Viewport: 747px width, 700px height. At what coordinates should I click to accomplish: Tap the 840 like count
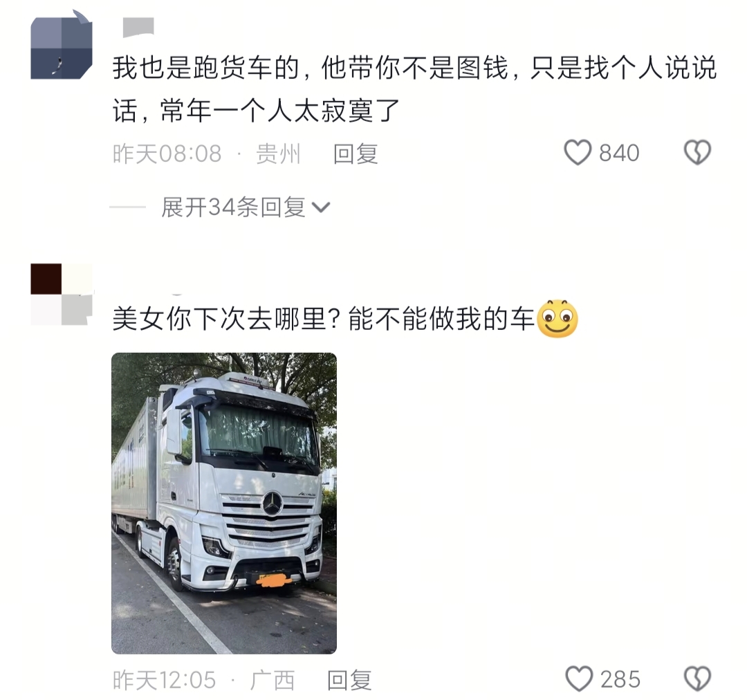619,153
